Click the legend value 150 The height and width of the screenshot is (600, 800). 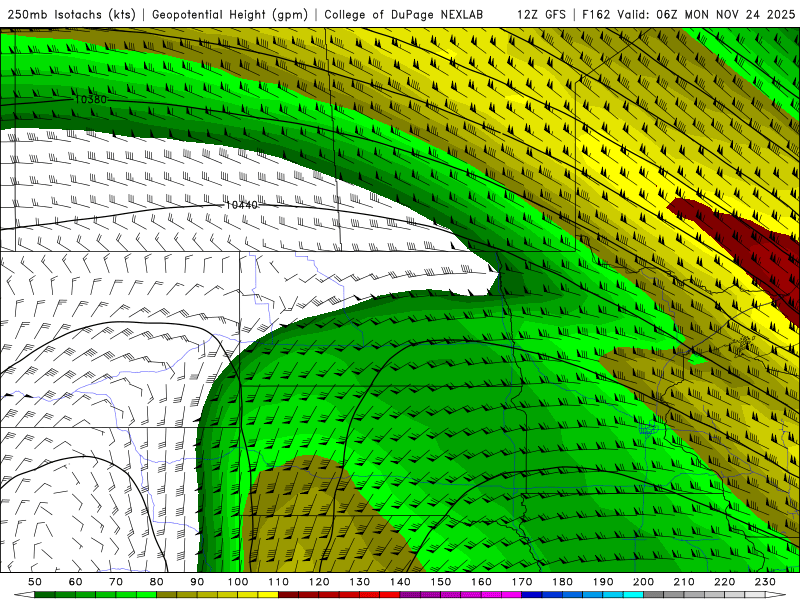click(441, 582)
